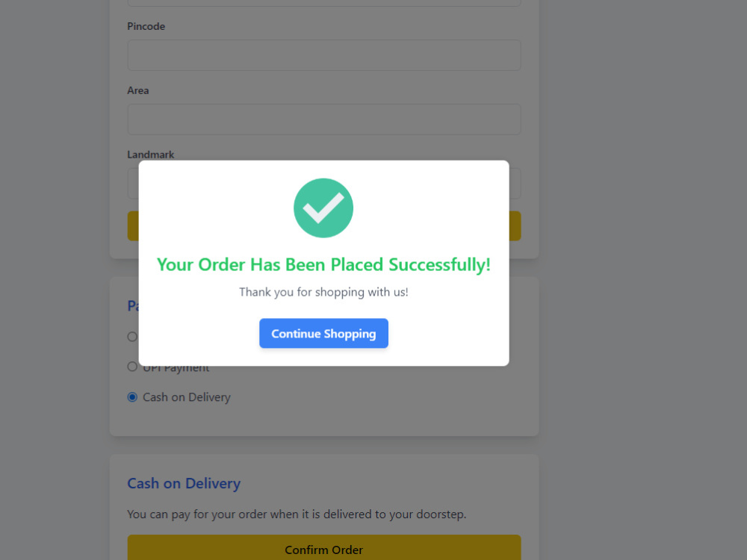
Task: Click the thank you for shopping message
Action: click(323, 292)
